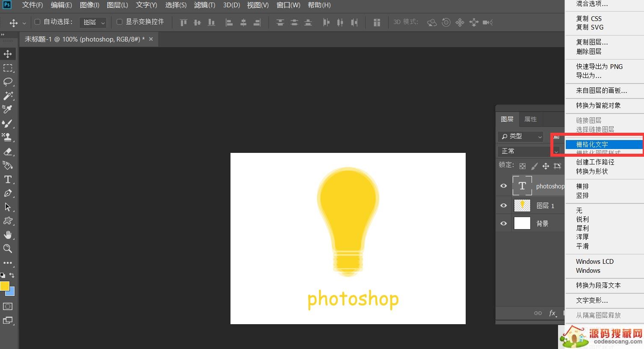Open the 文件(F) menu
The image size is (644, 349).
[32, 5]
